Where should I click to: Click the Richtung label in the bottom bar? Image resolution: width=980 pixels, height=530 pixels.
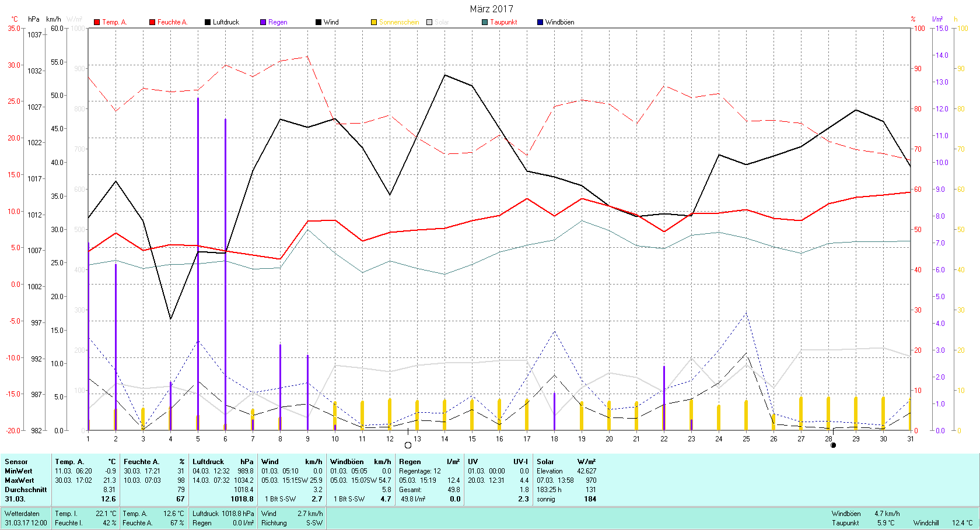274,523
